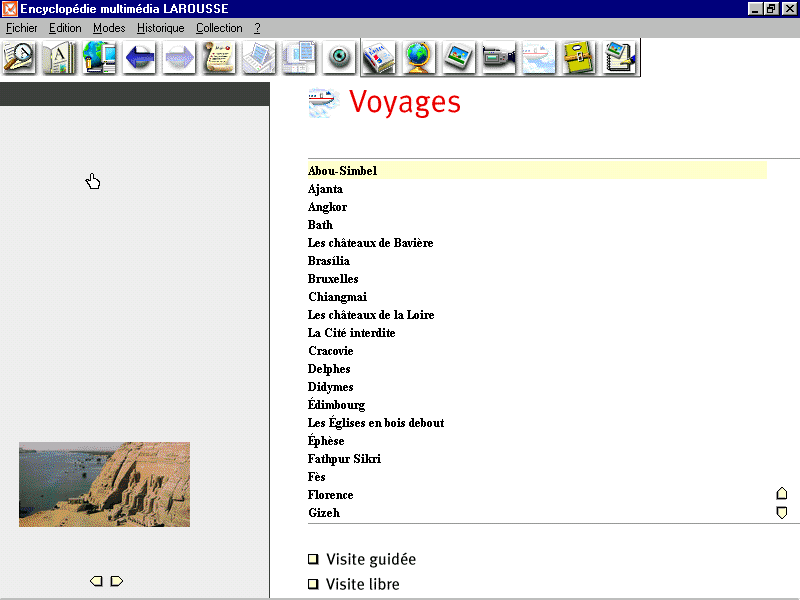This screenshot has height=600, width=800.
Task: Show previous image with left arrow below thumbnail
Action: [96, 581]
